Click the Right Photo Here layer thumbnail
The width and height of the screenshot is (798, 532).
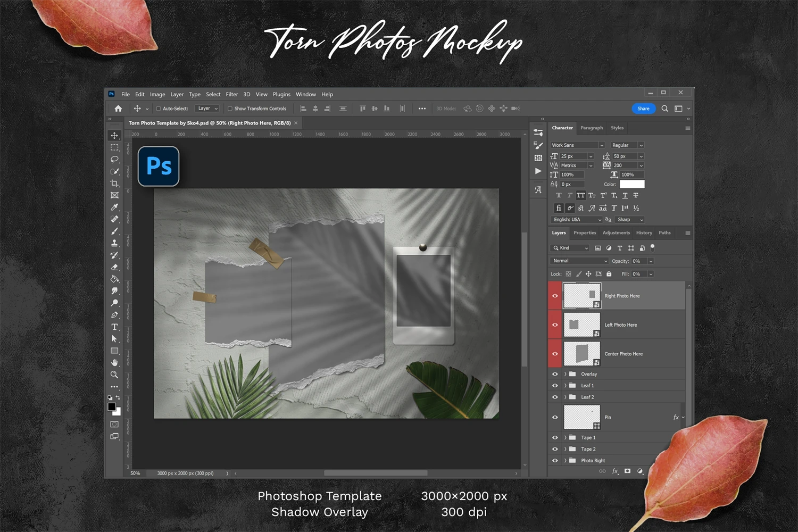point(581,296)
